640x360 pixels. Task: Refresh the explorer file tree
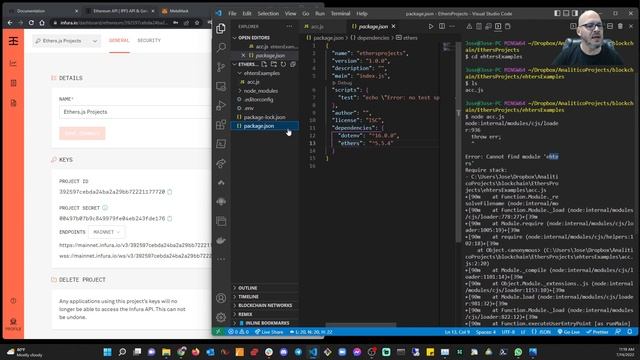point(283,64)
